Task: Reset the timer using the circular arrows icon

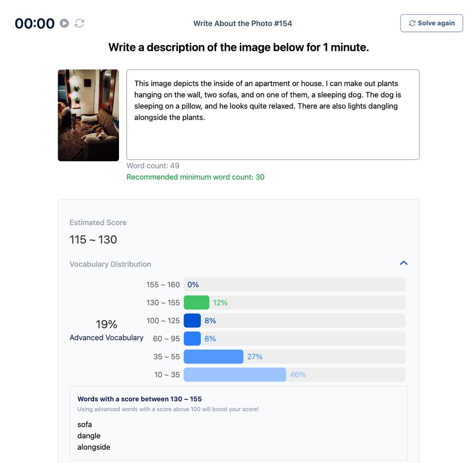Action: (x=79, y=23)
